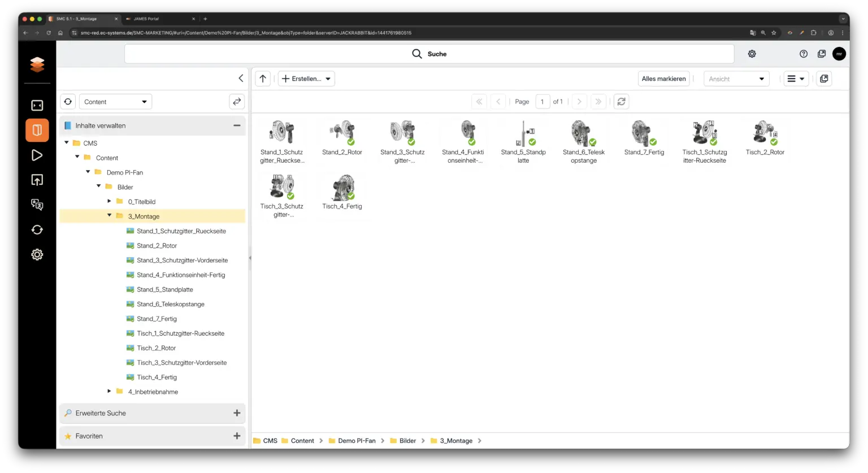The width and height of the screenshot is (868, 473).
Task: Navigate up a folder level with the up arrow
Action: pos(262,79)
